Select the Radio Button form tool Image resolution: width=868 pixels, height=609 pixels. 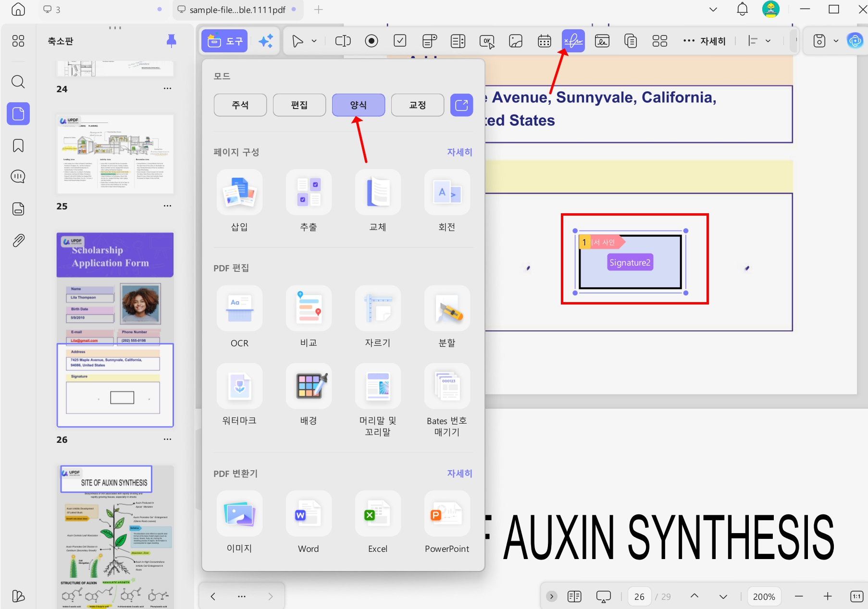371,41
